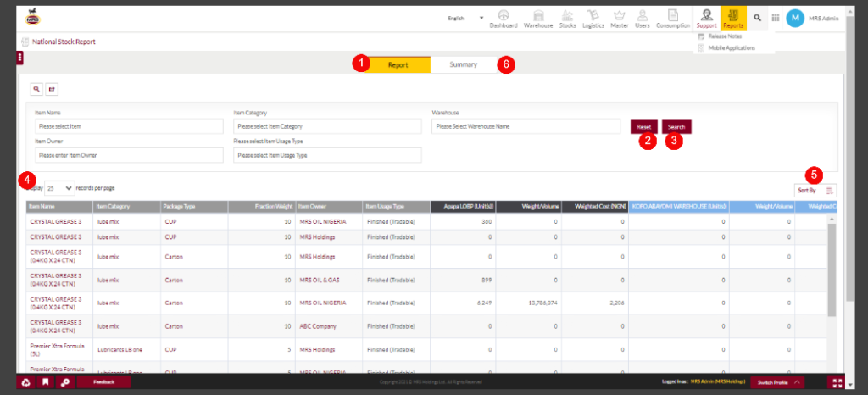Click the Package Type column header

point(194,206)
